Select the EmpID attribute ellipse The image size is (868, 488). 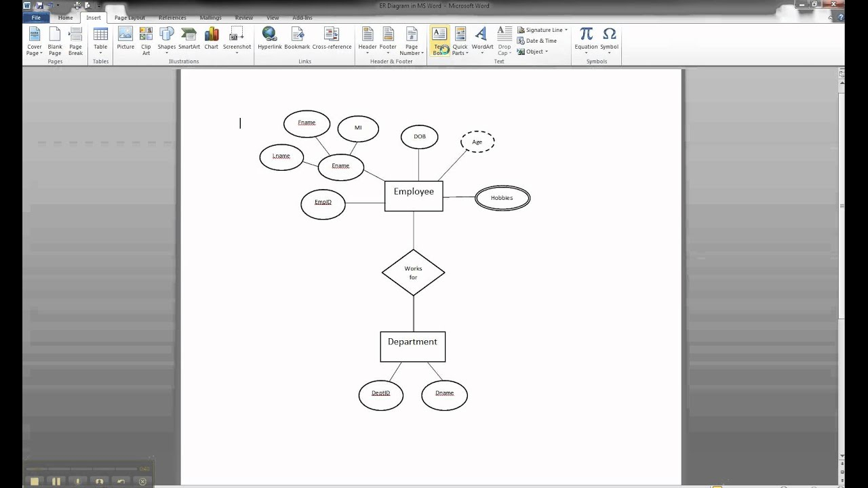(x=323, y=205)
